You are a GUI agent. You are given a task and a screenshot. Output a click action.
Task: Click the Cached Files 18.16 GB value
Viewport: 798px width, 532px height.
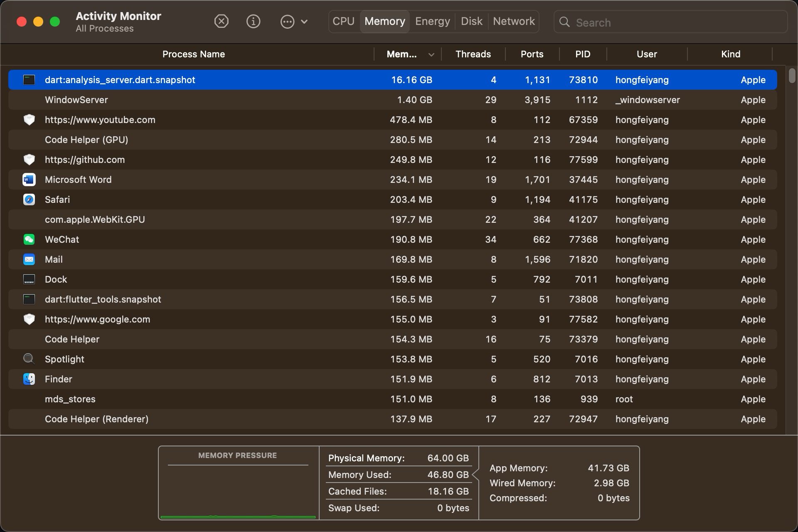pos(448,491)
